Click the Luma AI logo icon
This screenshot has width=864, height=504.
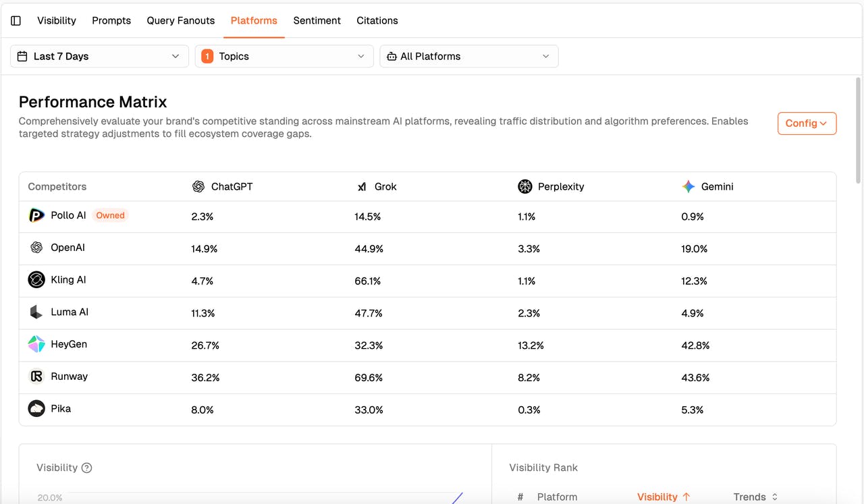pos(36,312)
